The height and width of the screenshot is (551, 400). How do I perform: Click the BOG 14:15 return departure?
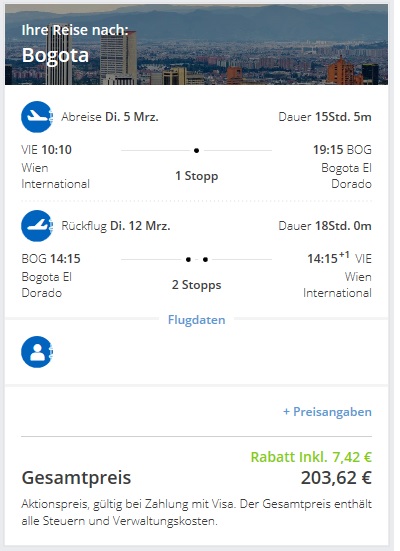51,259
